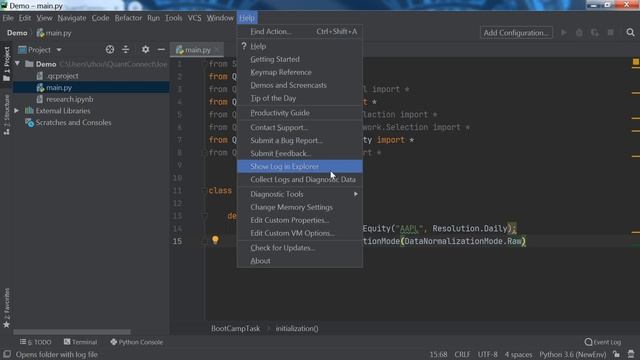640x360 pixels.
Task: Click the yellow intention lightbulb icon
Action: (215, 240)
